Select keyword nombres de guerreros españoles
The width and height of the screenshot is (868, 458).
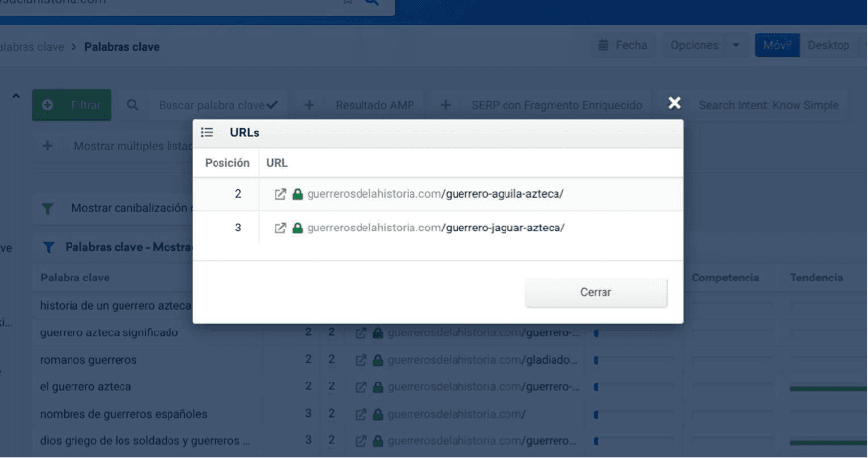tap(123, 414)
